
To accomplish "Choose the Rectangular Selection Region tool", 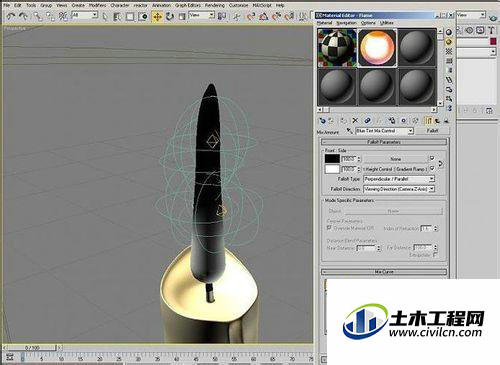I will [130, 16].
